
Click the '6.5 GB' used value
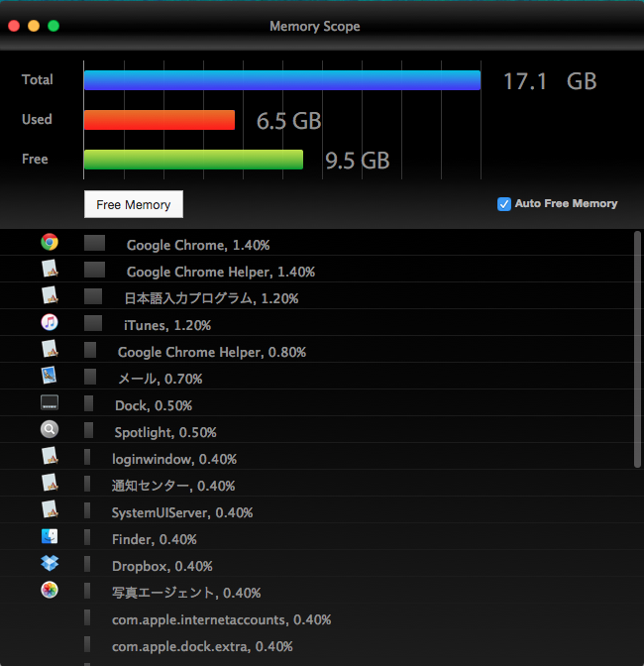click(288, 121)
